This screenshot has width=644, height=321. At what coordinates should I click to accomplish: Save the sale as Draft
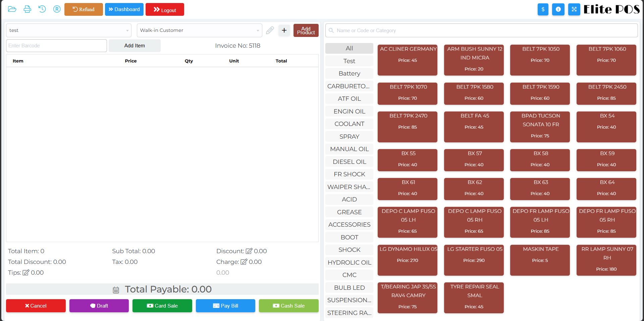click(99, 306)
